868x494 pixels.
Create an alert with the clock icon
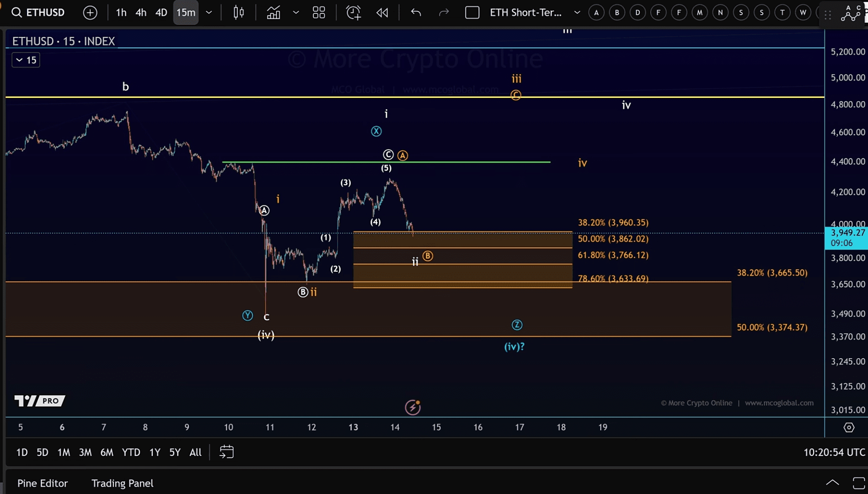coord(353,12)
